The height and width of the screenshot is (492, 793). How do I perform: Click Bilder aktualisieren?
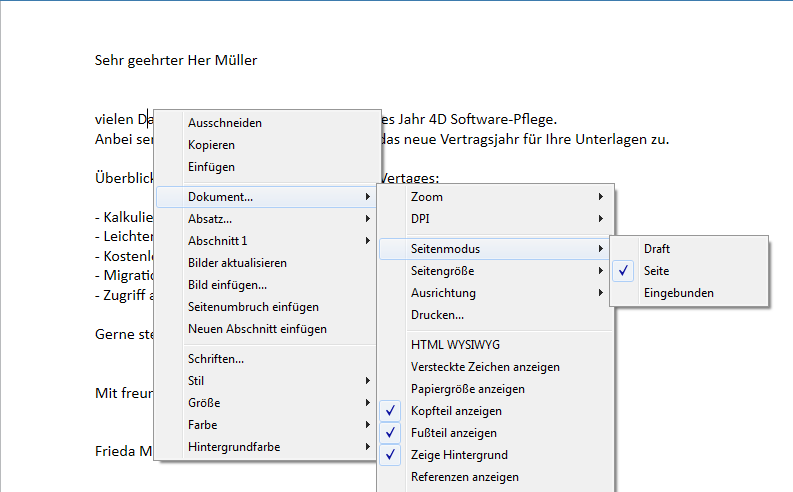237,263
